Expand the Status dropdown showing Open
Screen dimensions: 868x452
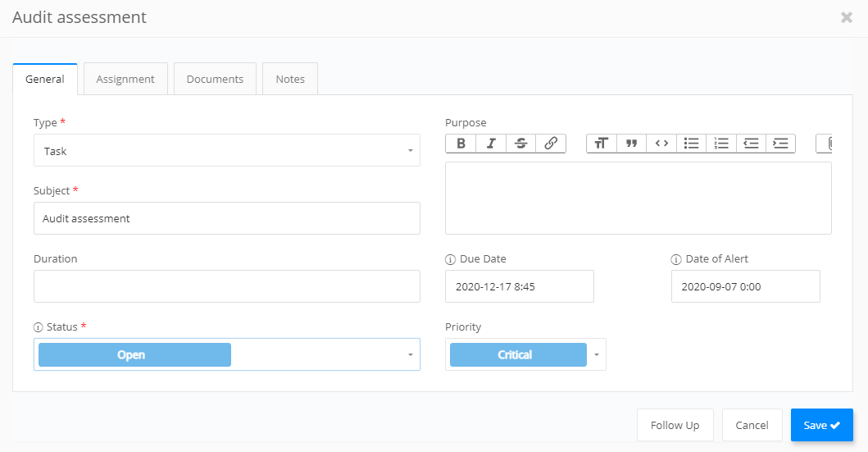[x=227, y=354]
